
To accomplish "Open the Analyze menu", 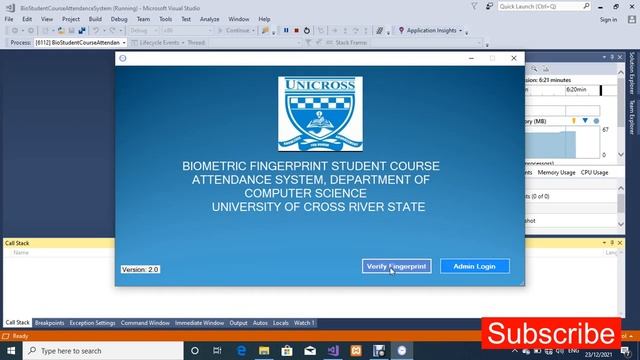I will pyautogui.click(x=209, y=19).
